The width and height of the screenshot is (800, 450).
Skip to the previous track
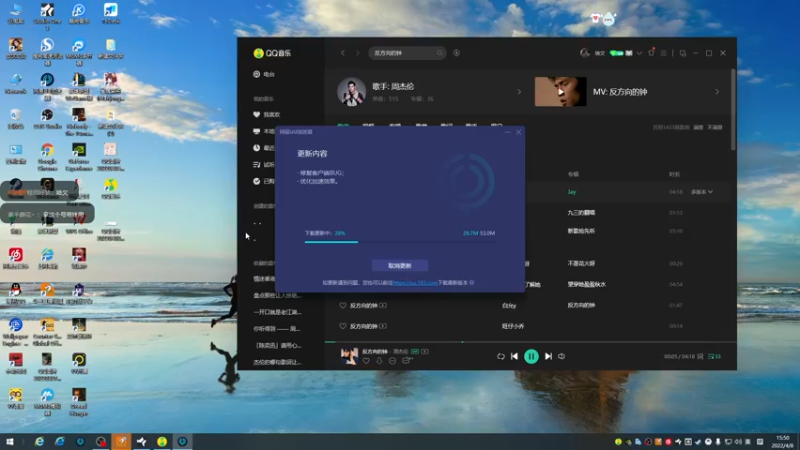[x=514, y=356]
